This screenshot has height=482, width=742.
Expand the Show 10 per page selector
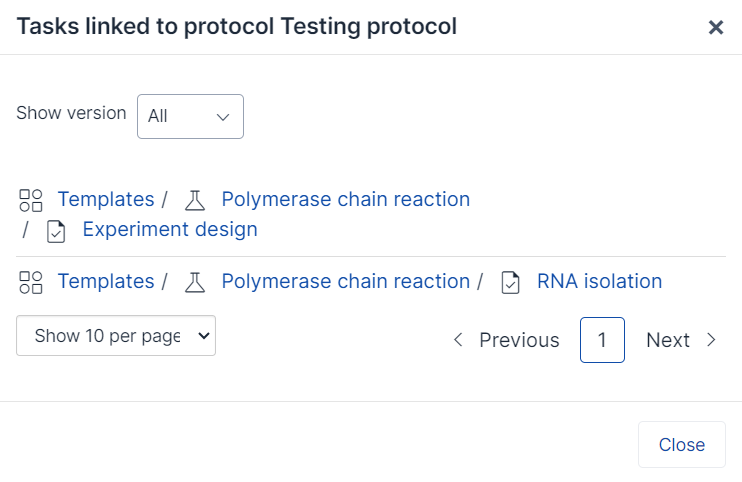[116, 336]
